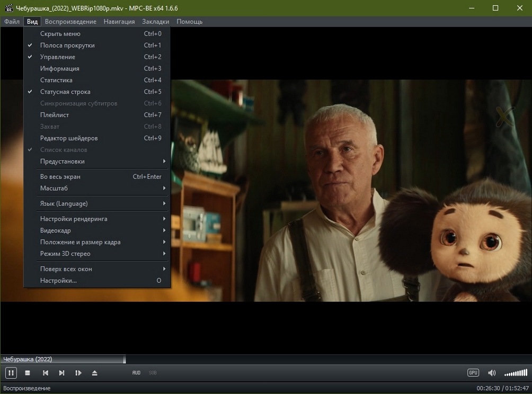Open the Навигация menu

119,22
